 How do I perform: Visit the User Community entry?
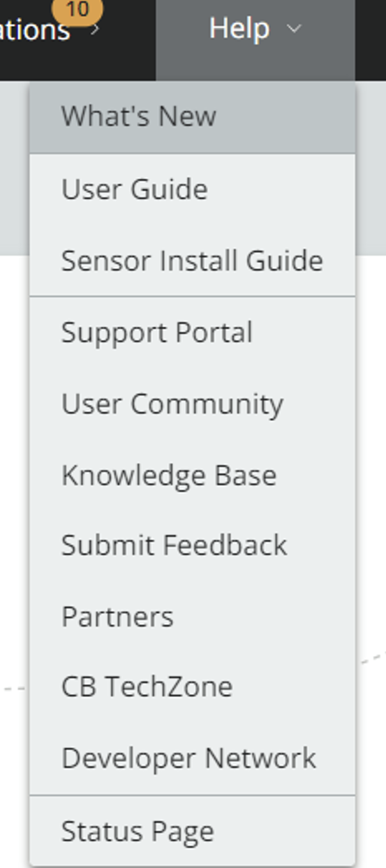click(172, 404)
